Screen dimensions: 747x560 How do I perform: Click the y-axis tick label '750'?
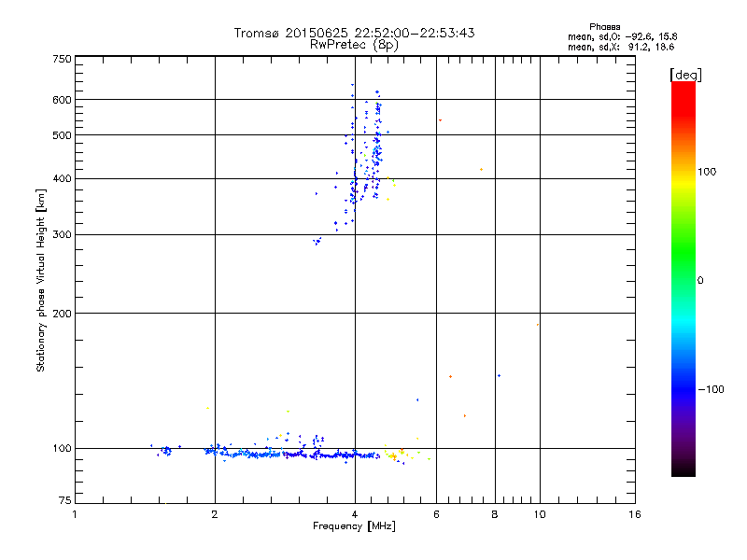(x=62, y=59)
